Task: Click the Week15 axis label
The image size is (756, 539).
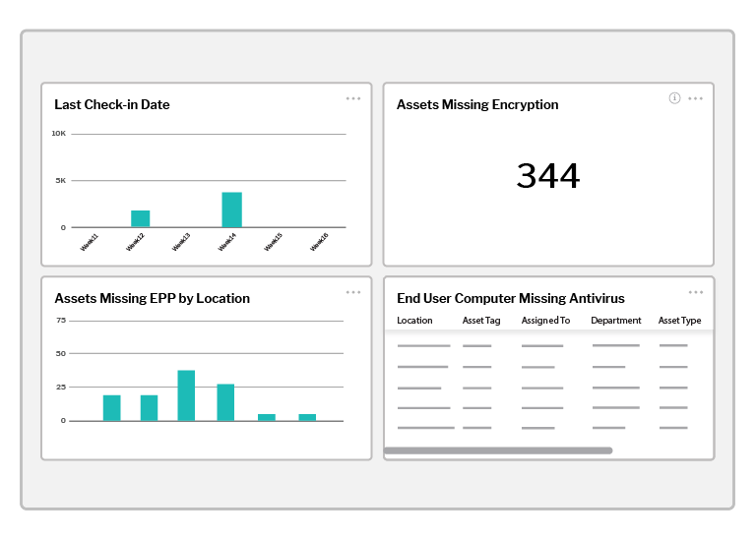Action: 273,242
